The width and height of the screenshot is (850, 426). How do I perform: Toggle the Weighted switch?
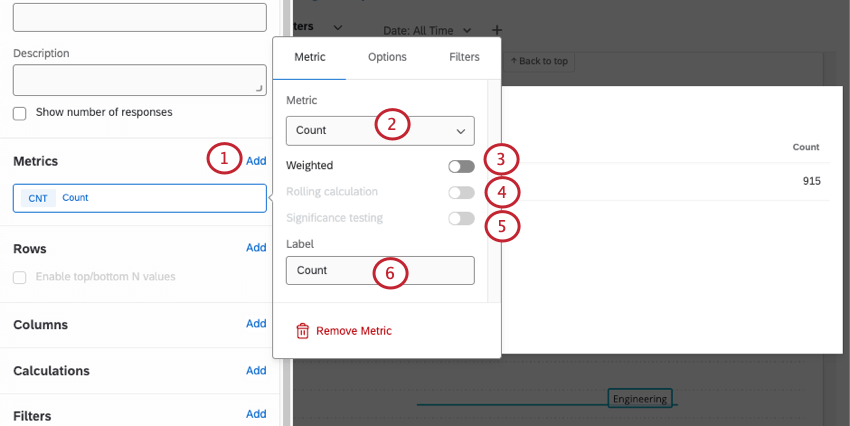click(x=461, y=166)
